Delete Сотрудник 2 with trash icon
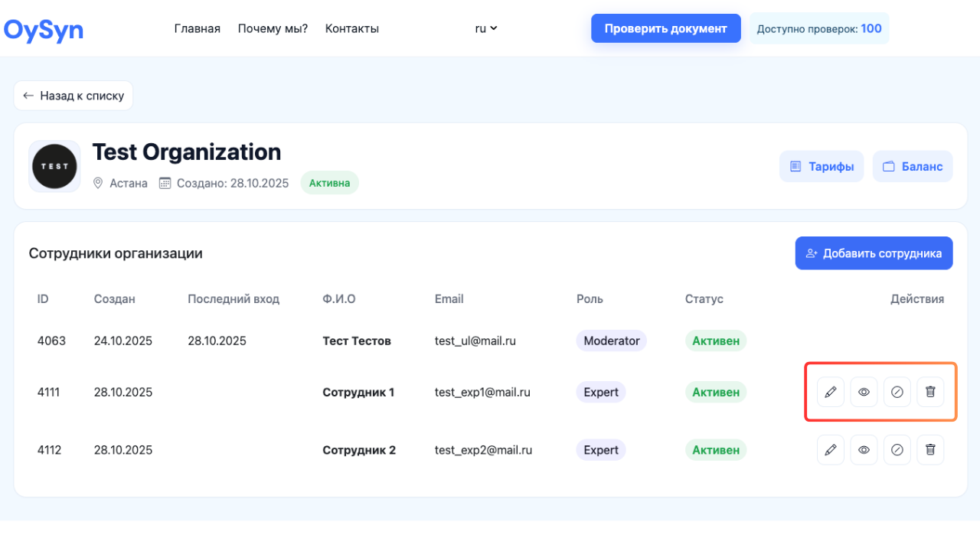The image size is (980, 551). pos(930,450)
